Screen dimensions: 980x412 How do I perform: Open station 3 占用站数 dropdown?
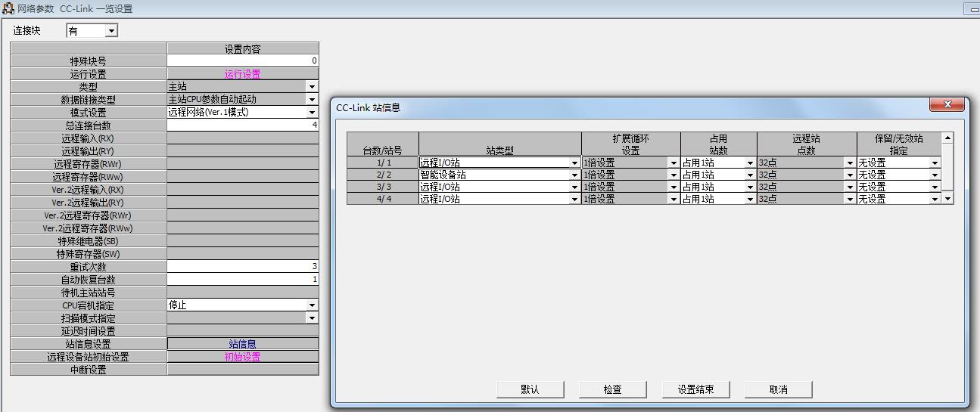coord(750,187)
